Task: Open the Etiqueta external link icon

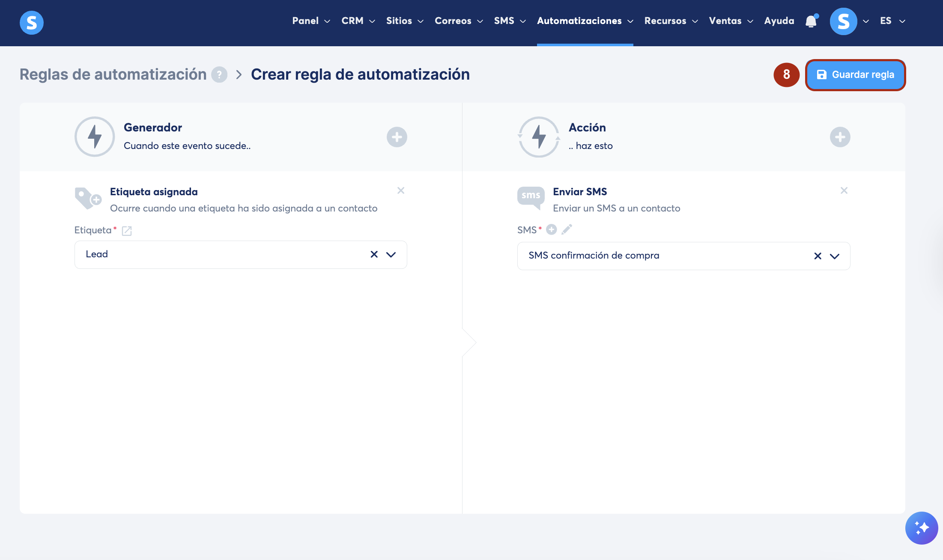Action: 127,231
